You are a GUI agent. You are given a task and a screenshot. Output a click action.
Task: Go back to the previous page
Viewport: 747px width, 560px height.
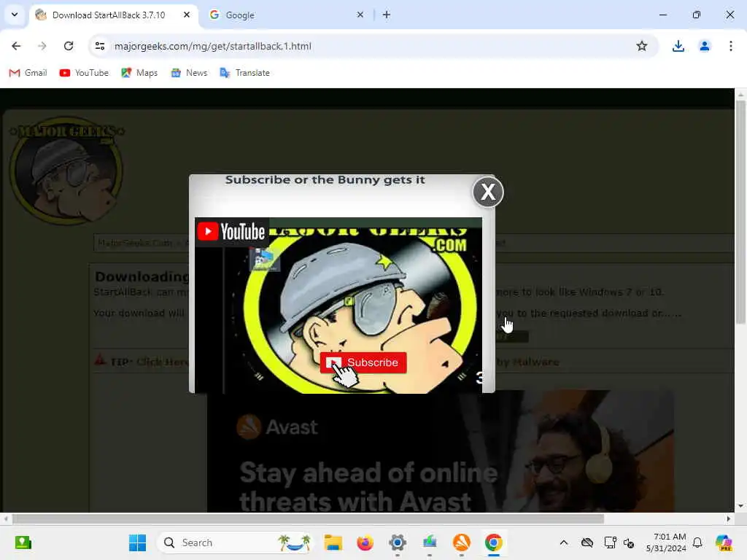[x=16, y=46]
